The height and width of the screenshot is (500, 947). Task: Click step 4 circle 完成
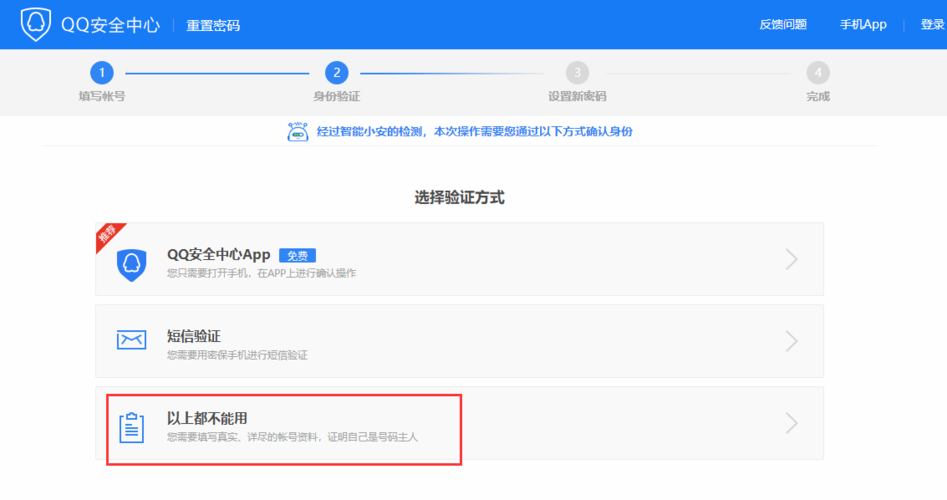[x=818, y=73]
